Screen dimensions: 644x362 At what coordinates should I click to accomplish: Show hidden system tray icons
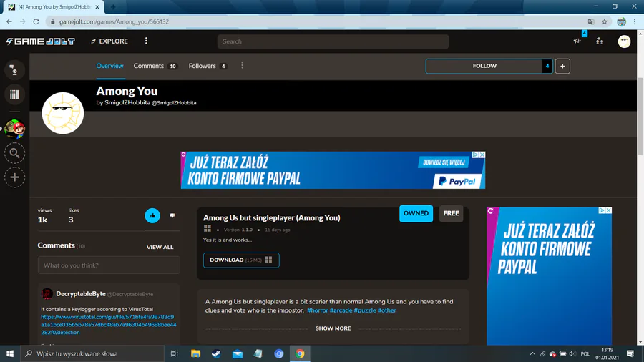click(532, 353)
